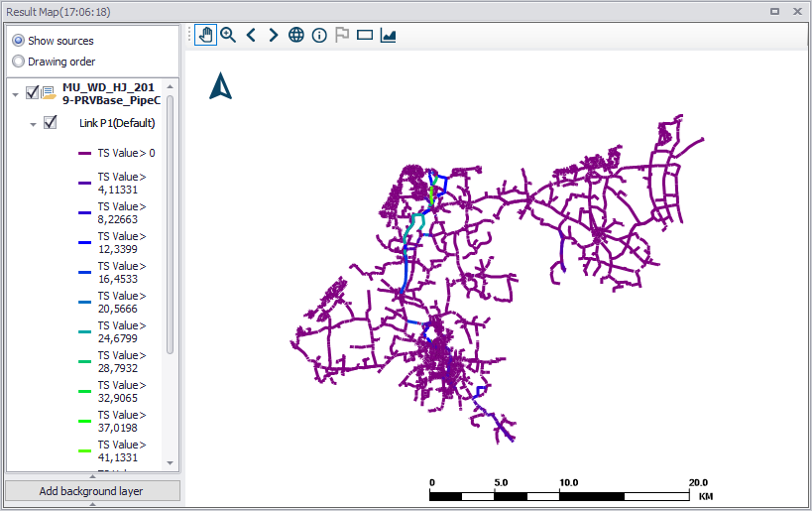Click scrollbar down arrow in layer list
The width and height of the screenshot is (812, 511).
click(x=170, y=462)
